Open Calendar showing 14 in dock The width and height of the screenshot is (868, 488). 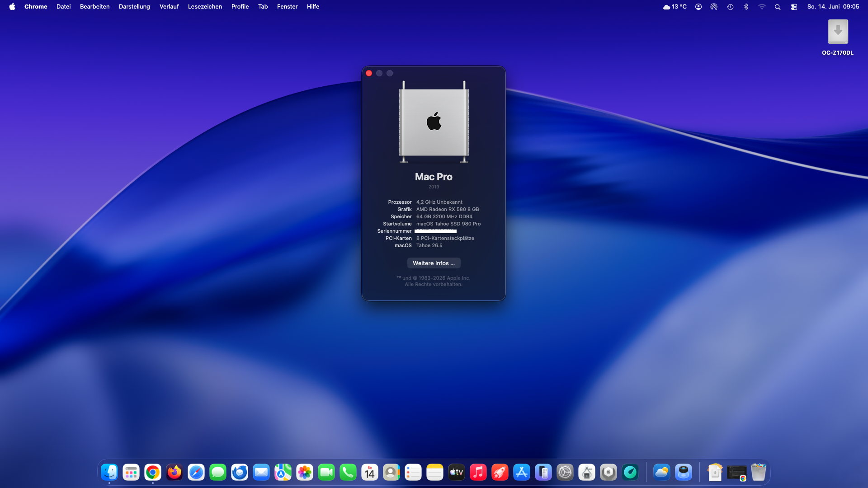370,473
